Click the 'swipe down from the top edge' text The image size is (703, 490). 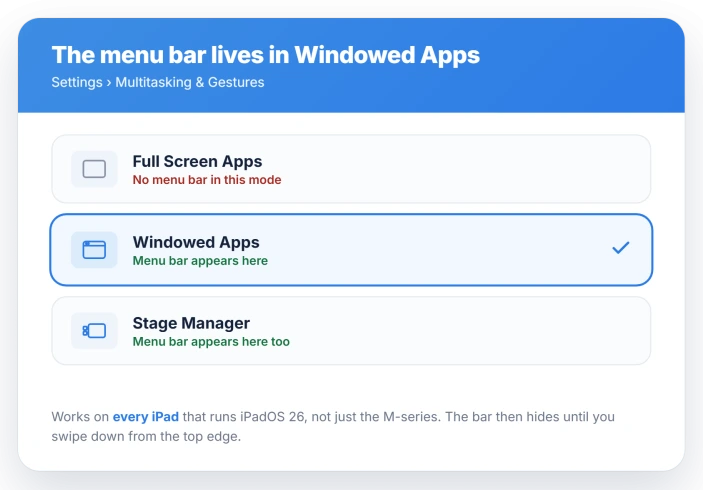pyautogui.click(x=146, y=436)
